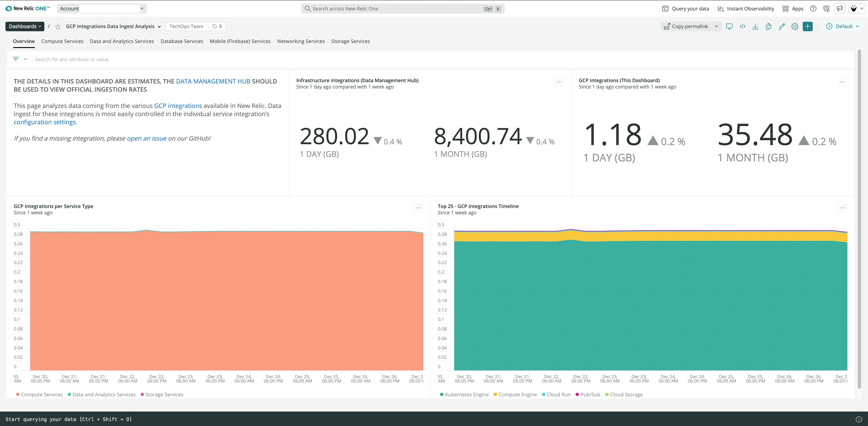Click the edit pencil icon

pyautogui.click(x=782, y=26)
